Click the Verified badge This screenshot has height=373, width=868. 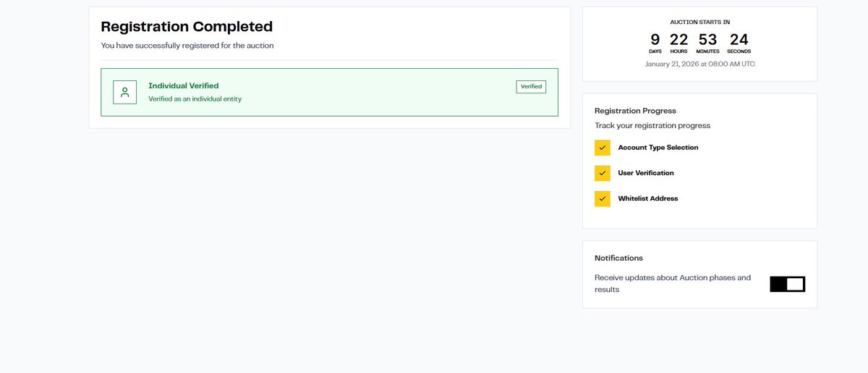point(531,86)
